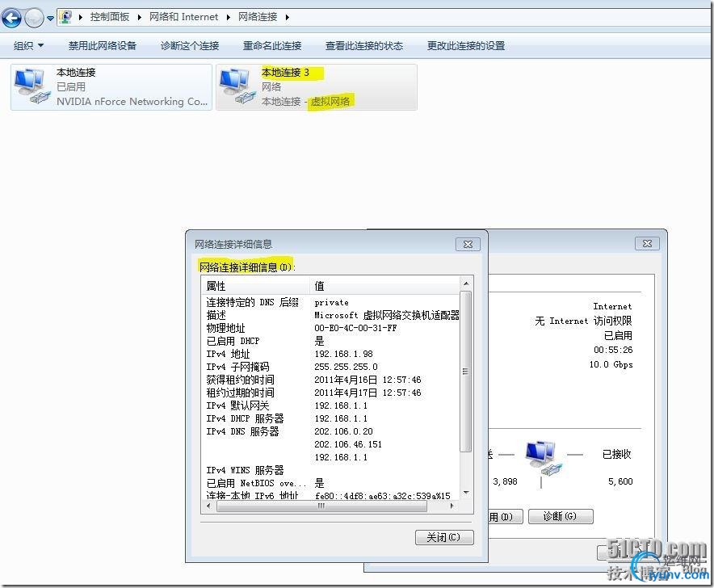Select the 租约过期的时间 row
Viewport: 714px width, 588px height.
point(330,393)
